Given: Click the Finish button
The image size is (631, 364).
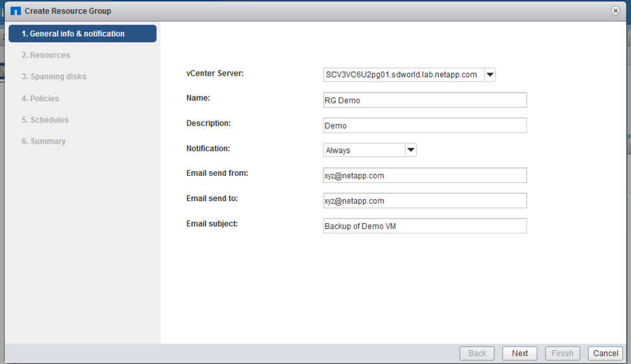Looking at the screenshot, I should (562, 354).
